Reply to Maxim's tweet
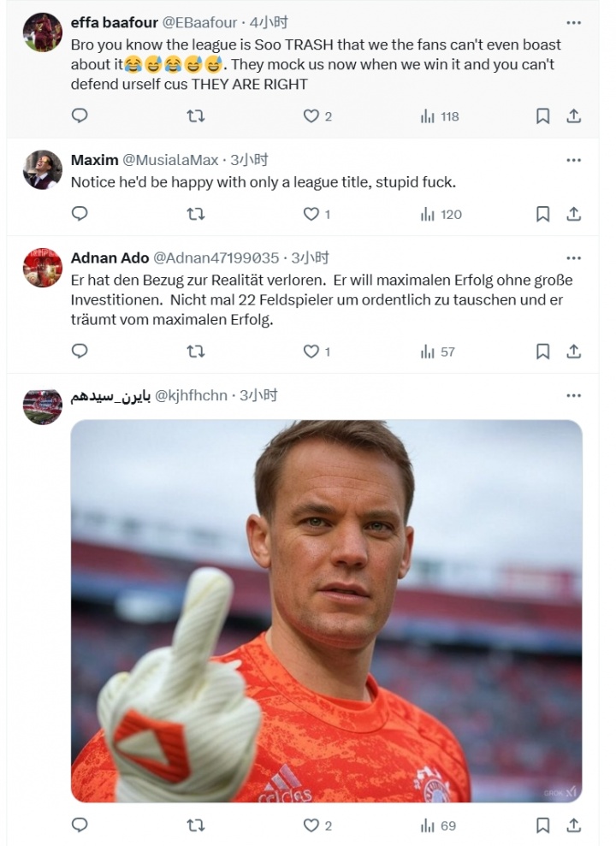Screen dimensions: 616x846 click(x=80, y=214)
